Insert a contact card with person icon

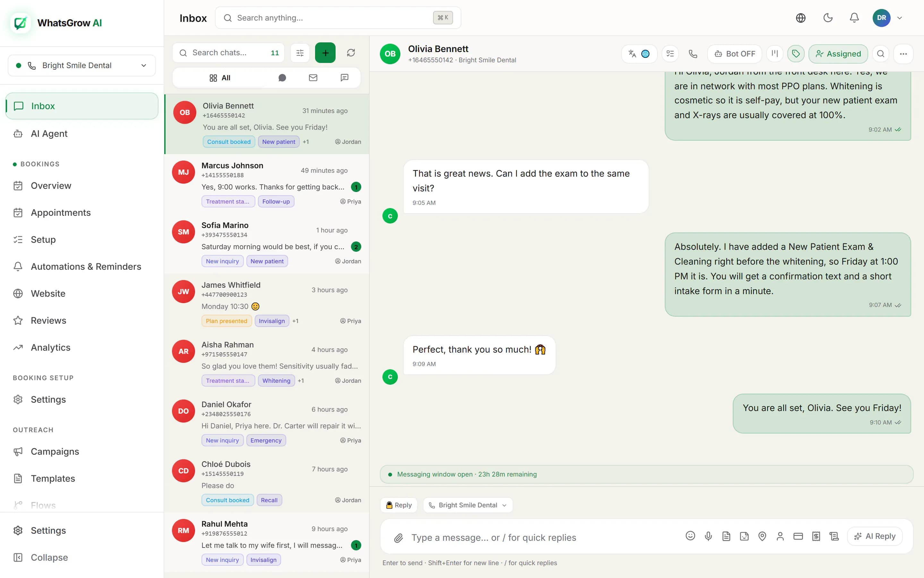[x=780, y=536]
